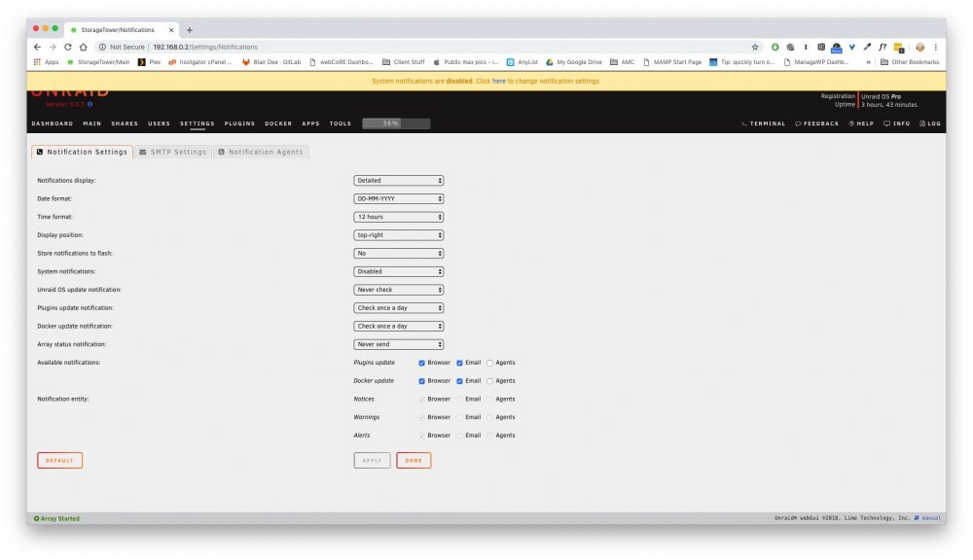Image resolution: width=973 pixels, height=560 pixels.
Task: Go to the browser home icon
Action: point(83,47)
